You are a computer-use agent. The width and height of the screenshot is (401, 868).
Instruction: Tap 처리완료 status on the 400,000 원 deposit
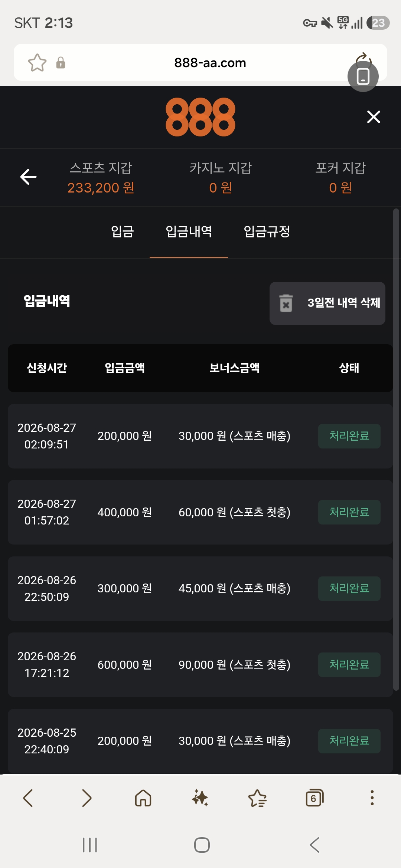[x=349, y=512]
